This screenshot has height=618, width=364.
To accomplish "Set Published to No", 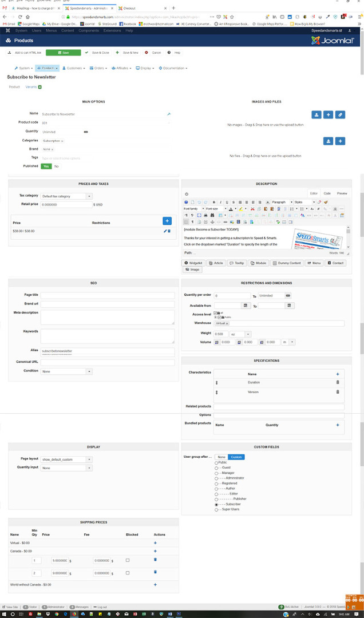I will [57, 167].
